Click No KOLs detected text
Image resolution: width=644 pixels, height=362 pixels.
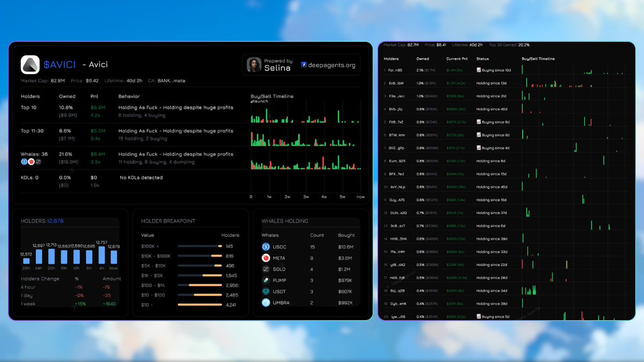point(141,178)
